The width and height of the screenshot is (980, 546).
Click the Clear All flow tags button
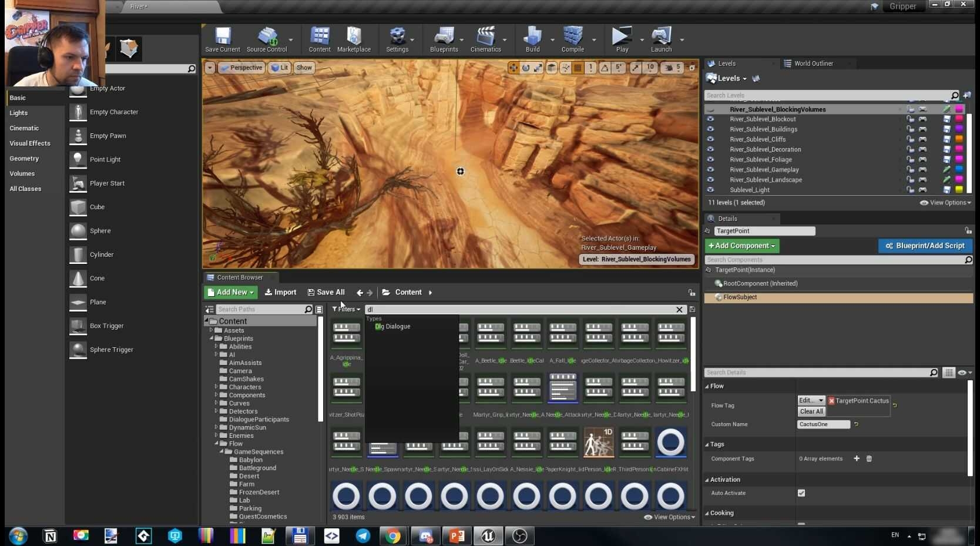[811, 411]
